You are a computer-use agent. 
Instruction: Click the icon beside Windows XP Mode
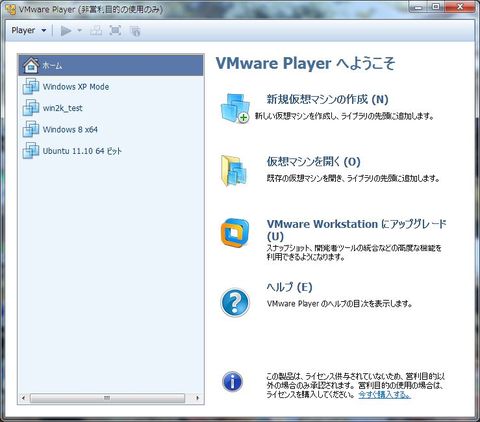[x=31, y=87]
